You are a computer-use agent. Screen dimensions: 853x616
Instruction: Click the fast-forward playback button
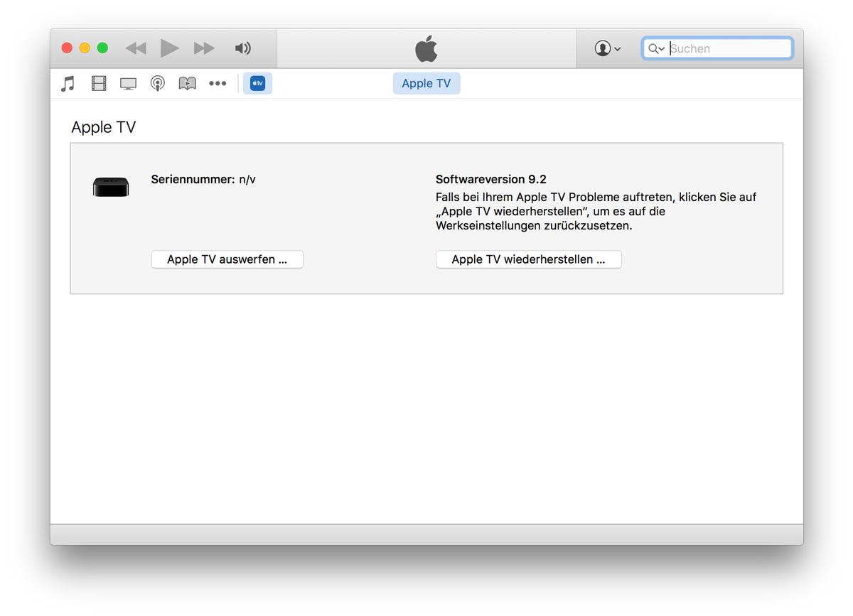coord(204,48)
